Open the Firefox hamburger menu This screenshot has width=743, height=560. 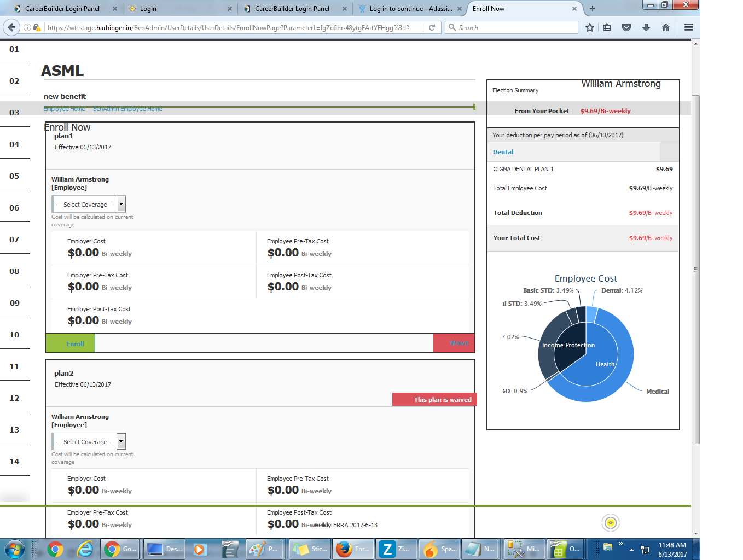pyautogui.click(x=688, y=27)
